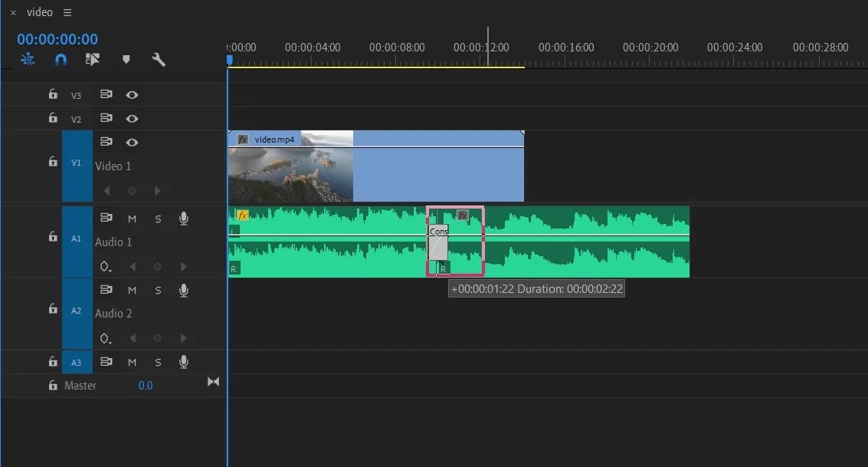Select the video sequence tab
This screenshot has width=868, height=467.
40,12
